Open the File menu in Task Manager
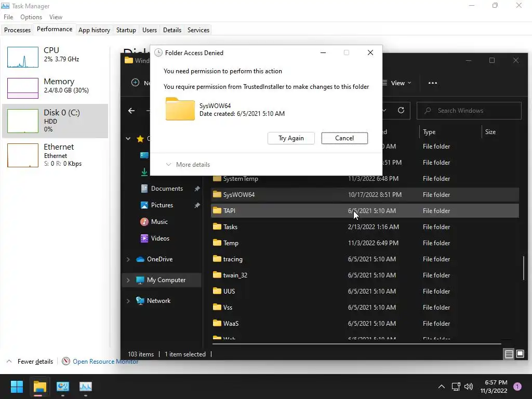The width and height of the screenshot is (532, 399). click(8, 17)
